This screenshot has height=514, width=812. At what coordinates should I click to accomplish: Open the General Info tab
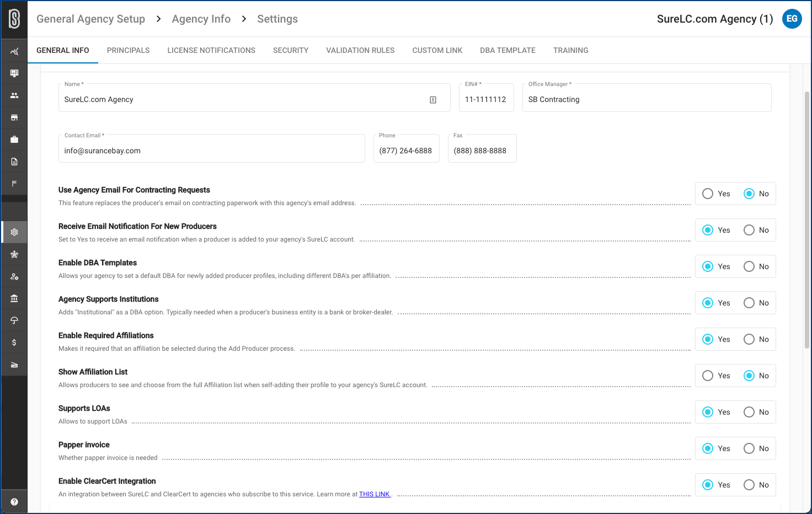click(x=63, y=50)
